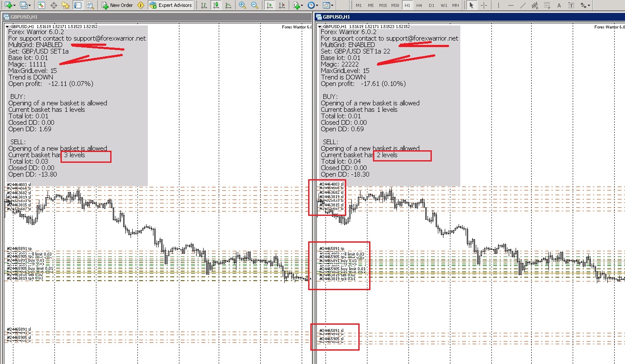Select the text label tool
The image size is (625, 364).
571,5
